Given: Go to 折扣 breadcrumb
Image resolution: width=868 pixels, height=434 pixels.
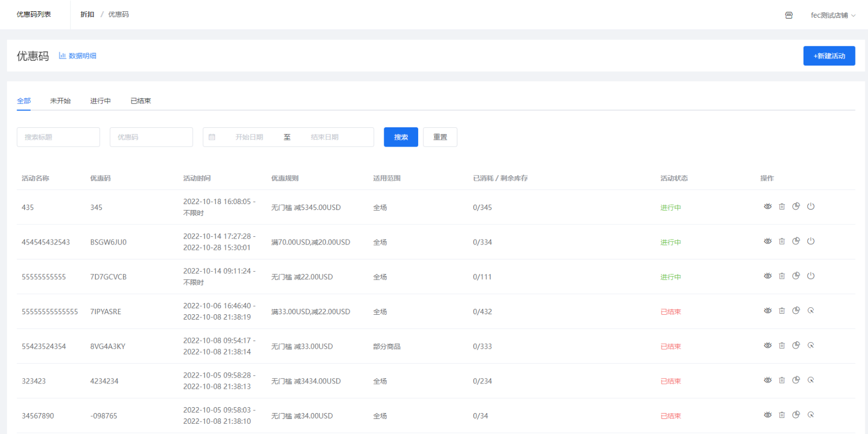Looking at the screenshot, I should click(87, 15).
